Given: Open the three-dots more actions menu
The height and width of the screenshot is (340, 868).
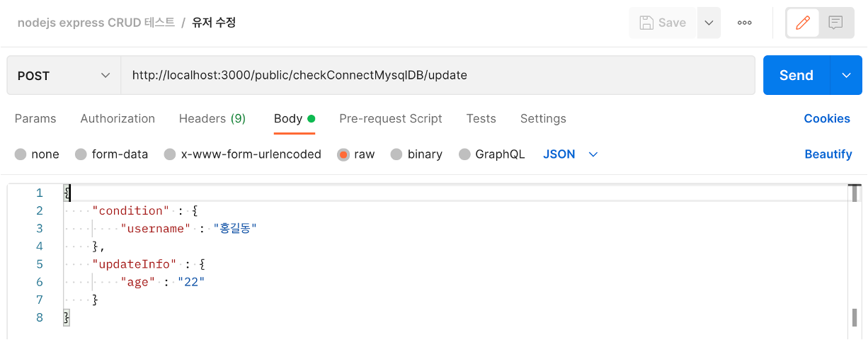Looking at the screenshot, I should (x=744, y=23).
